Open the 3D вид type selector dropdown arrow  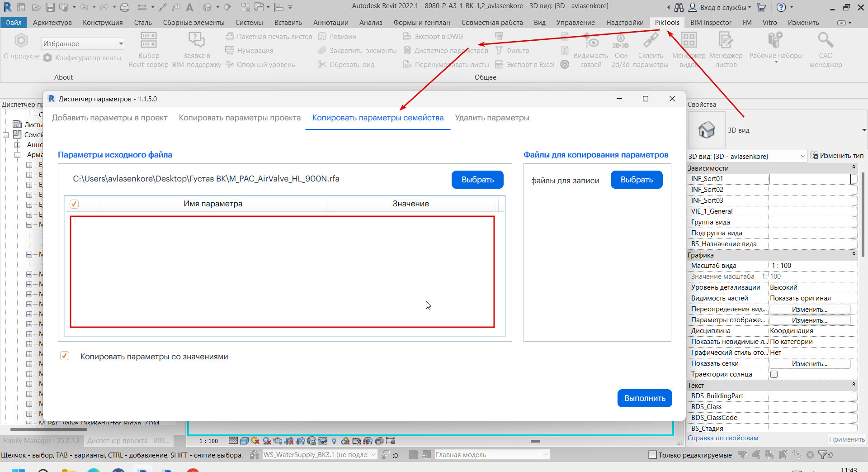pos(864,130)
